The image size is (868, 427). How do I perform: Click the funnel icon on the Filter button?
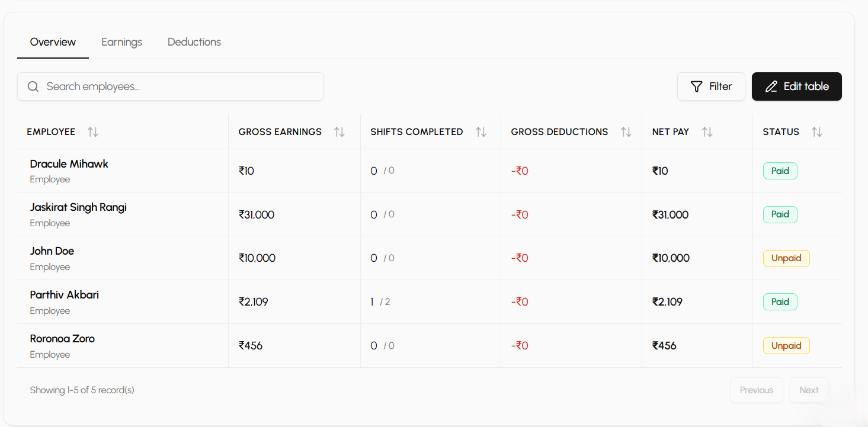(696, 86)
